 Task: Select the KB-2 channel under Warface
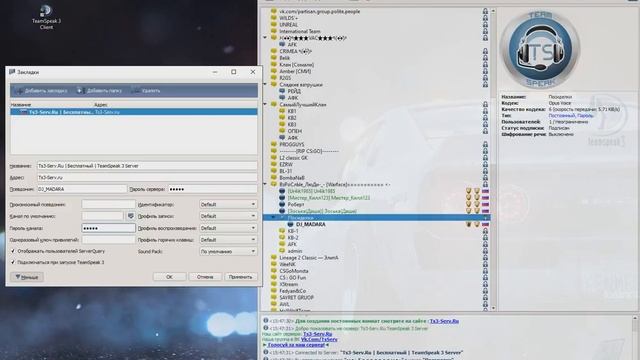(293, 238)
